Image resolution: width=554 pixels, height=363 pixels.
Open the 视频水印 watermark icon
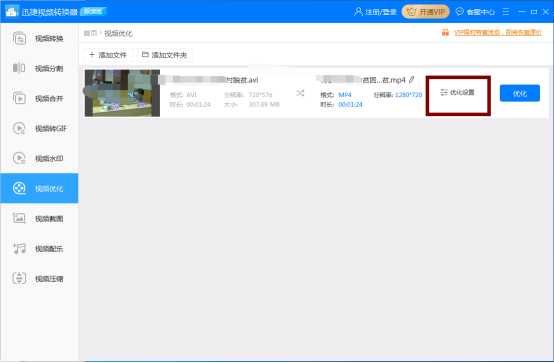[x=19, y=158]
